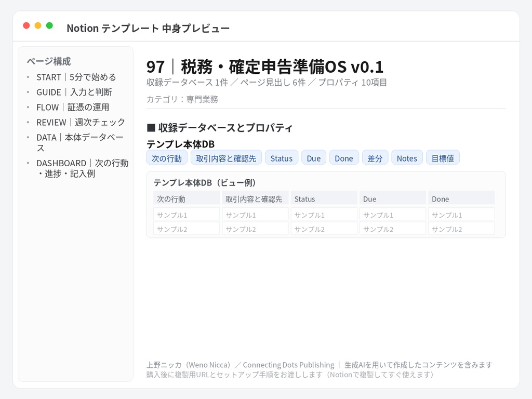Click the 取引内容と確認先 table column header
Image resolution: width=532 pixels, height=399 pixels.
256,198
